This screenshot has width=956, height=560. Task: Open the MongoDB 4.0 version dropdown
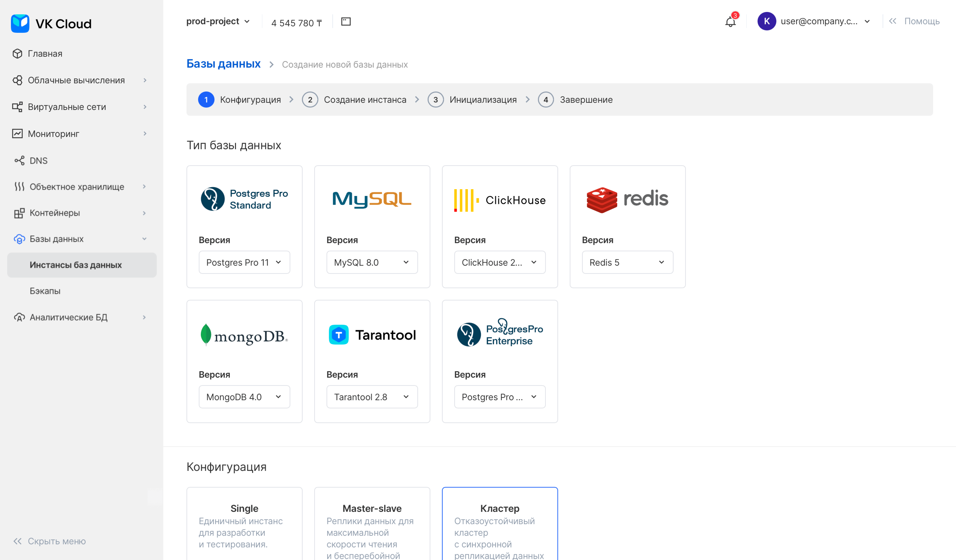[x=244, y=397]
